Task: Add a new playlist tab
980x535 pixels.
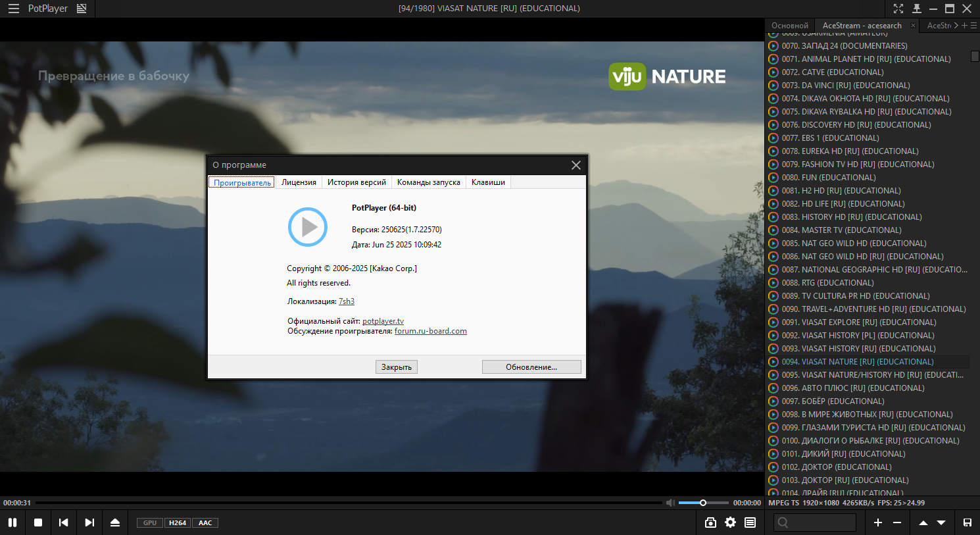Action: (x=964, y=26)
